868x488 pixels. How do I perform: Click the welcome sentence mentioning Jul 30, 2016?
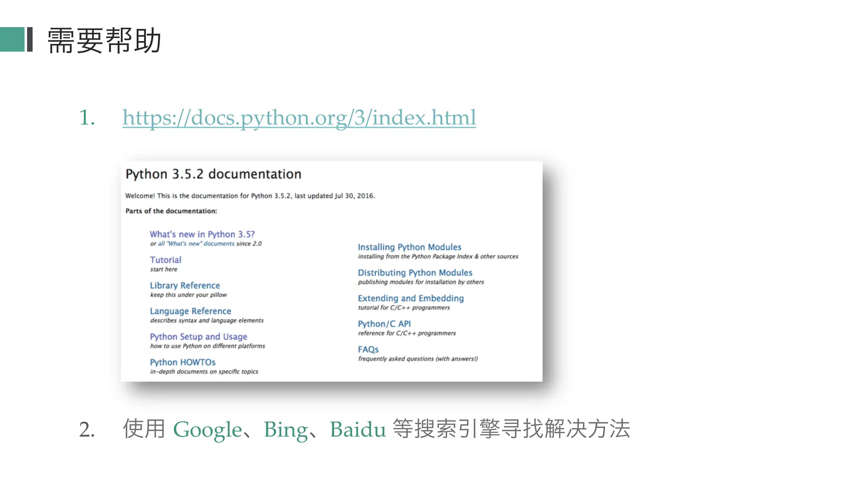250,196
